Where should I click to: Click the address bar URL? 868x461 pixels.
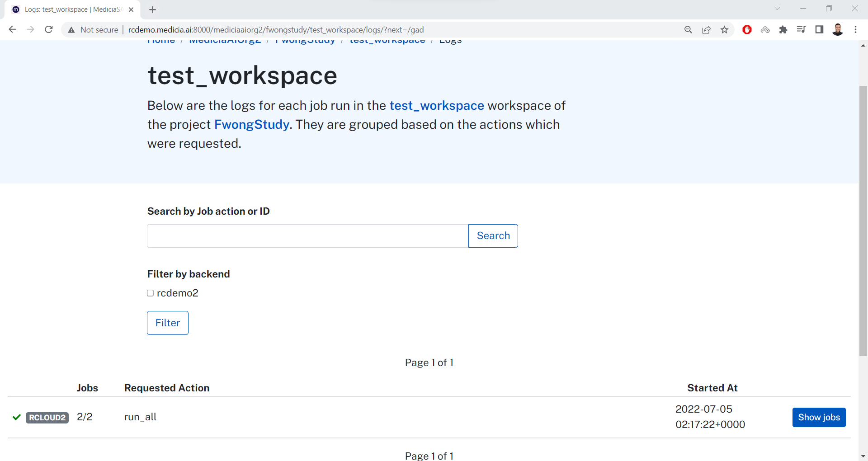tap(276, 30)
